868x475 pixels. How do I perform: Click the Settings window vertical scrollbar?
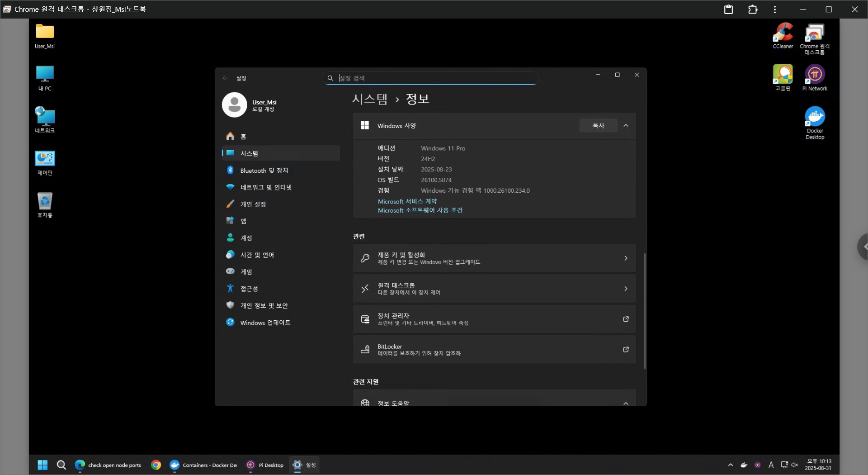coord(645,311)
